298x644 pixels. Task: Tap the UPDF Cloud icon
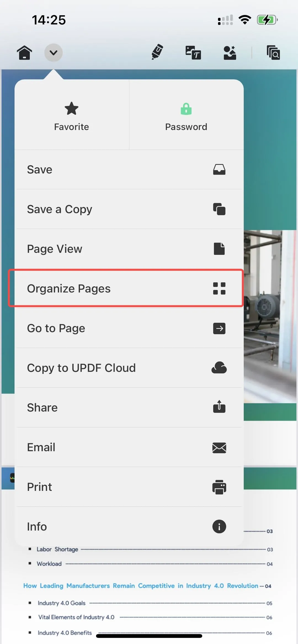pos(219,368)
